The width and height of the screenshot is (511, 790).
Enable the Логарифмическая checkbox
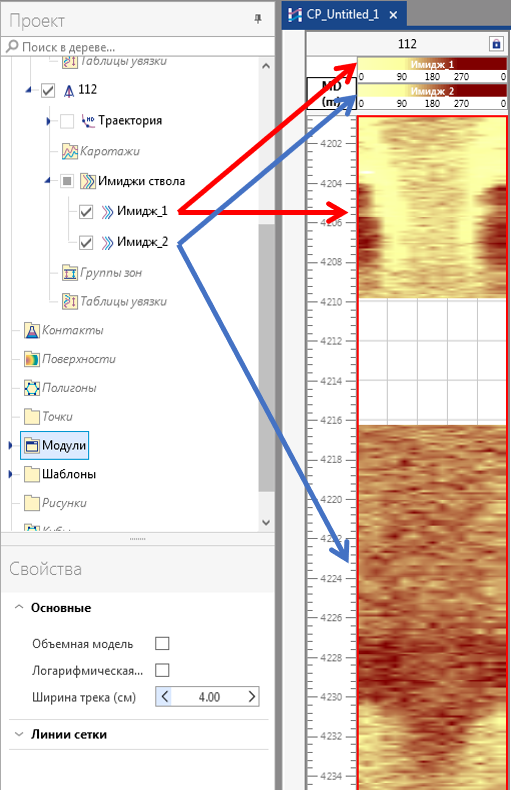162,670
